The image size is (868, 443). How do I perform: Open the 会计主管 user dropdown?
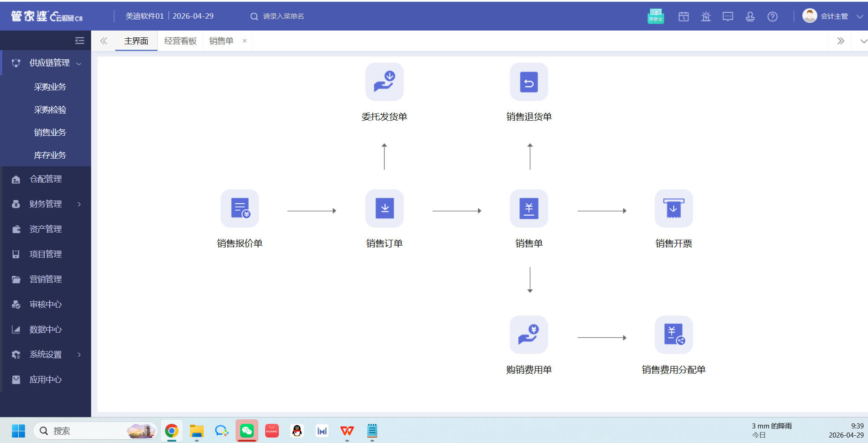tap(833, 16)
